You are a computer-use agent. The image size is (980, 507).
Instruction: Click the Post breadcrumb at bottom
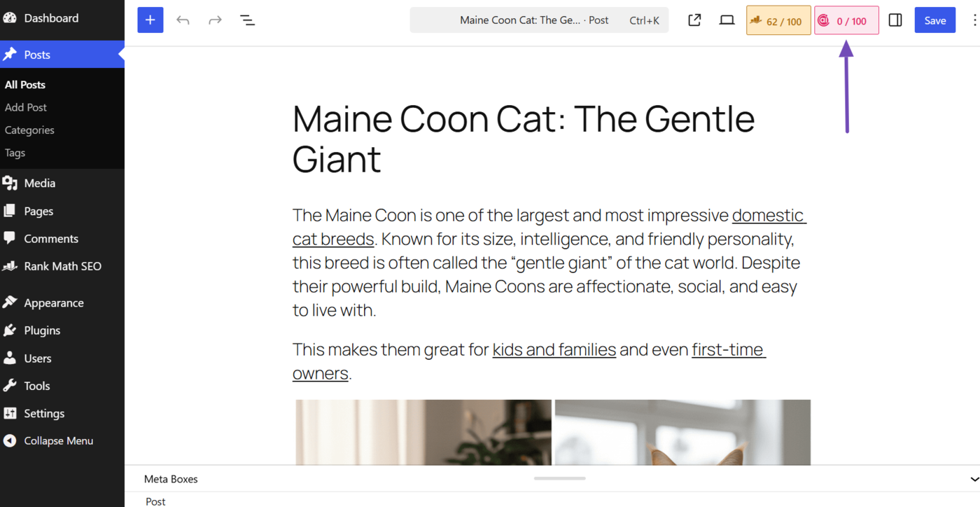pos(155,501)
